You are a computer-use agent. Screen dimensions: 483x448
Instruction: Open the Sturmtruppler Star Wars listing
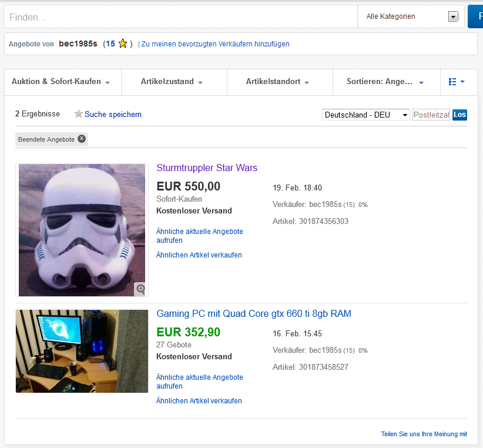click(207, 168)
